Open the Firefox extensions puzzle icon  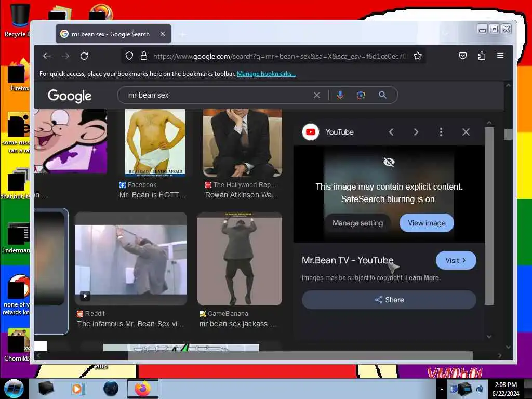pos(482,56)
